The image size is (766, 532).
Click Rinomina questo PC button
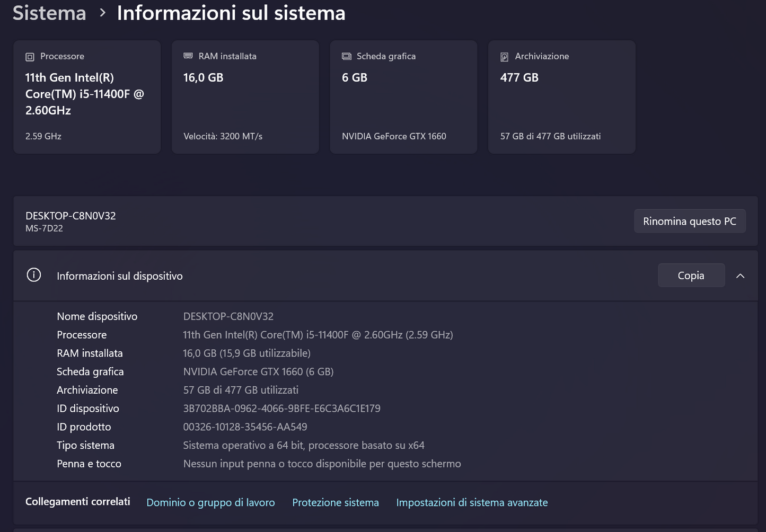tap(690, 221)
